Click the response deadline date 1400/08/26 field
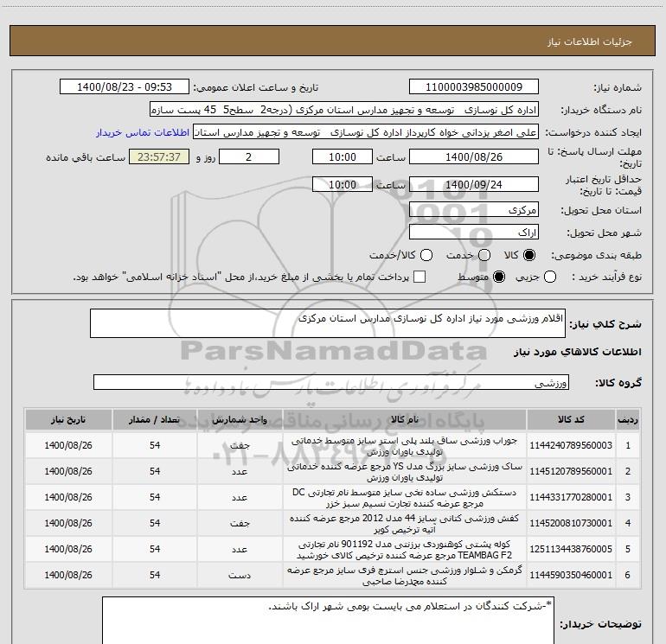 tap(474, 157)
